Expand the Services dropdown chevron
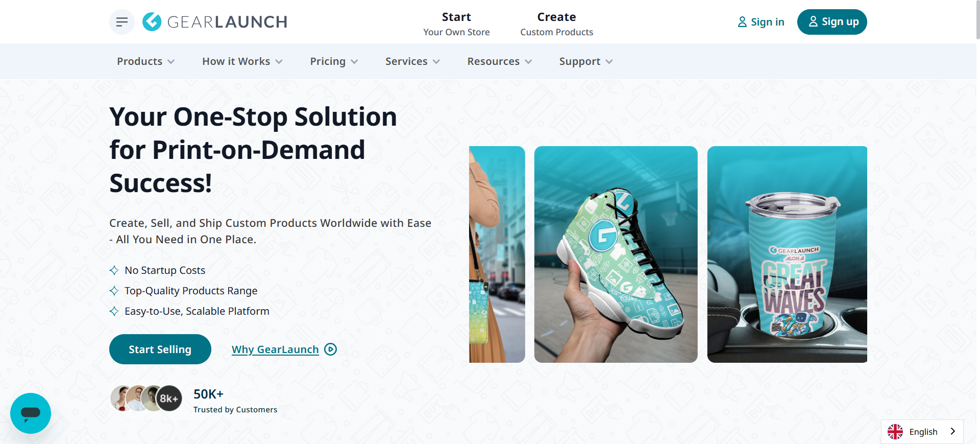The image size is (980, 444). [436, 62]
